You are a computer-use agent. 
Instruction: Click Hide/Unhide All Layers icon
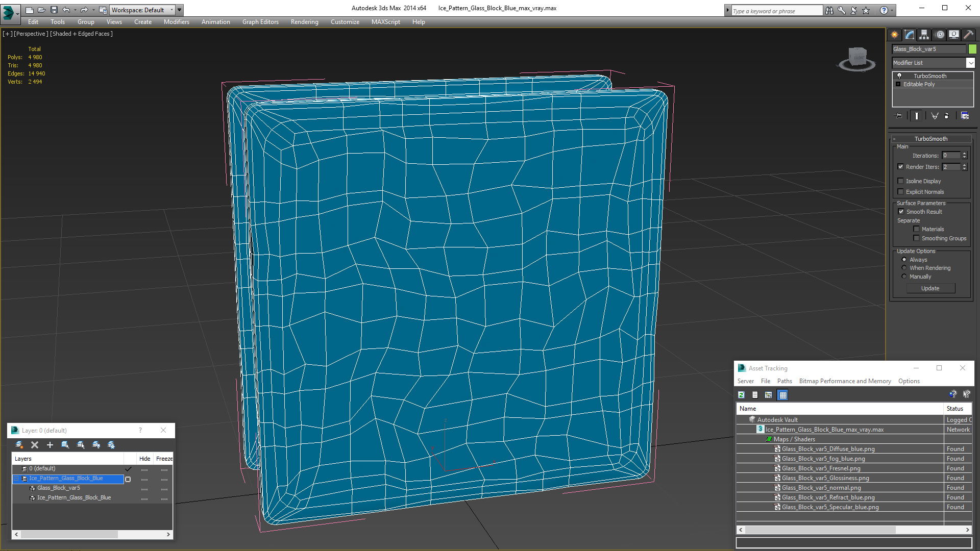(96, 445)
